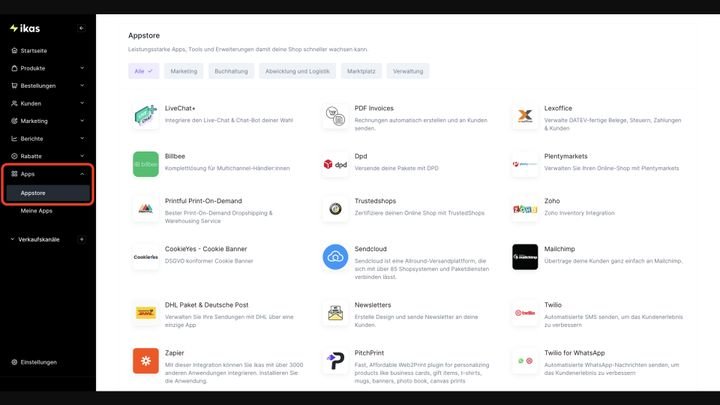Go to Einstellungen settings
The height and width of the screenshot is (405, 720).
point(38,362)
